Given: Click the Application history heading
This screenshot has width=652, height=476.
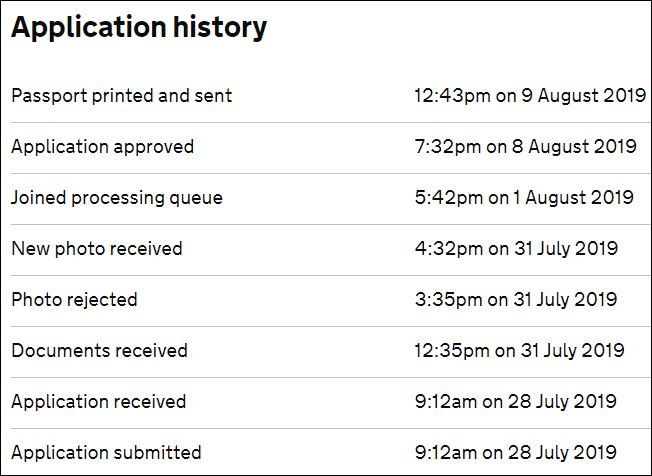Looking at the screenshot, I should [139, 28].
